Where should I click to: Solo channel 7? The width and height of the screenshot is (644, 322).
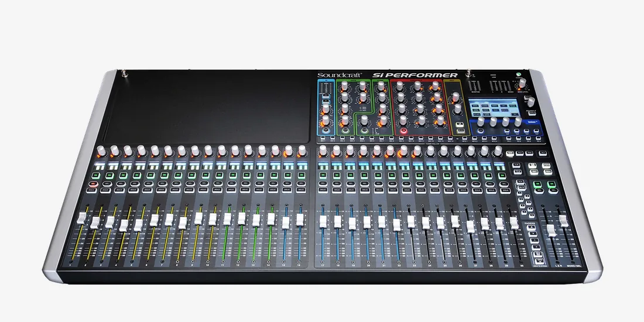176,191
